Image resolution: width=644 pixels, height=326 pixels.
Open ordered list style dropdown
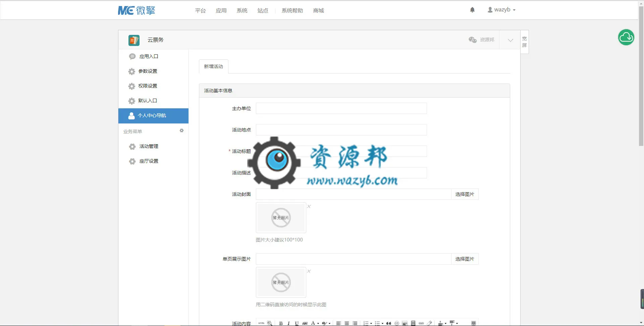(x=371, y=323)
